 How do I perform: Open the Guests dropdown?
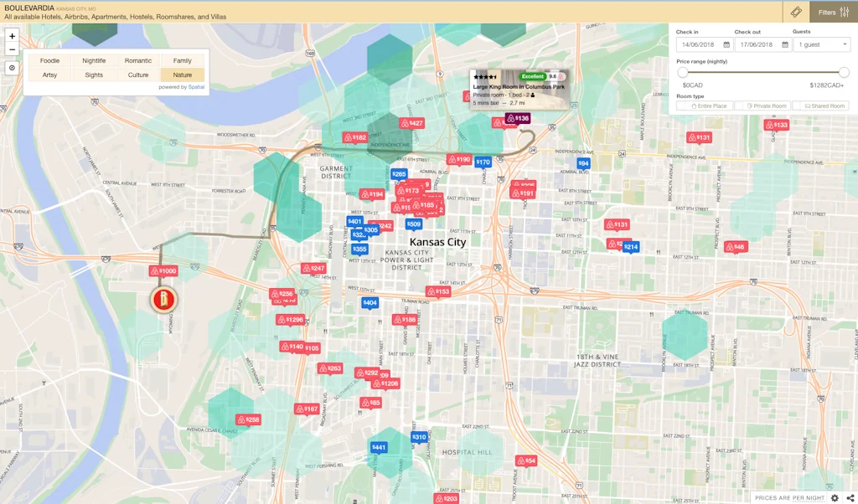pyautogui.click(x=821, y=44)
